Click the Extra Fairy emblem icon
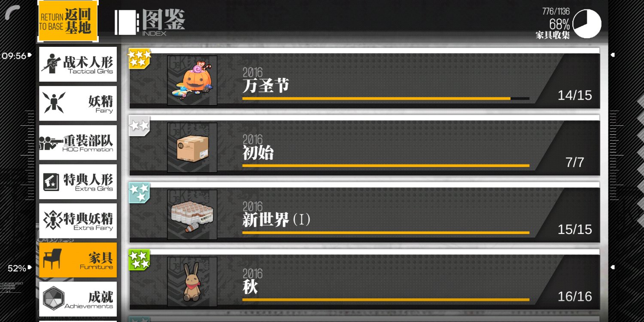Viewport: 644px width, 322px height. point(53,220)
